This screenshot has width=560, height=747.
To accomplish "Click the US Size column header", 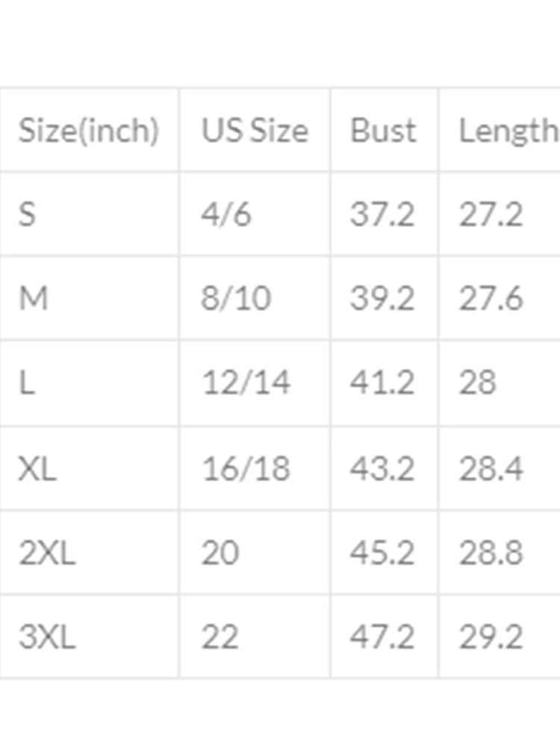I will pos(254,131).
